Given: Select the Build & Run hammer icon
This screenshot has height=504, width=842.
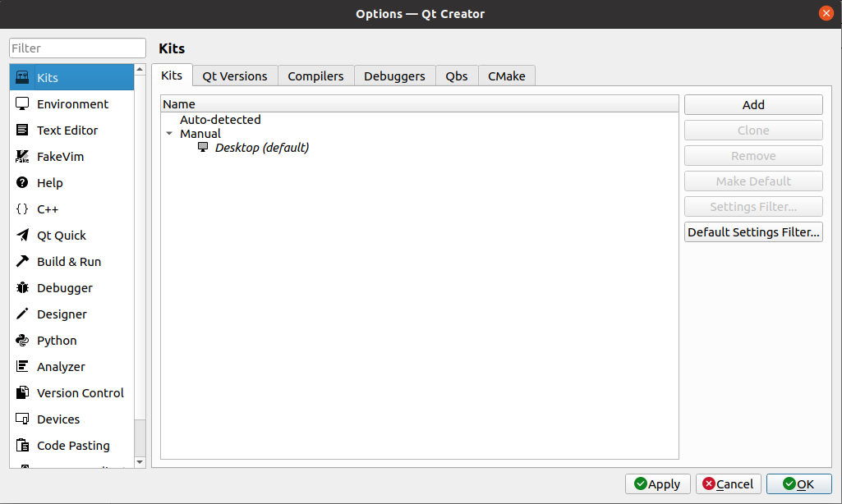Looking at the screenshot, I should (x=22, y=261).
